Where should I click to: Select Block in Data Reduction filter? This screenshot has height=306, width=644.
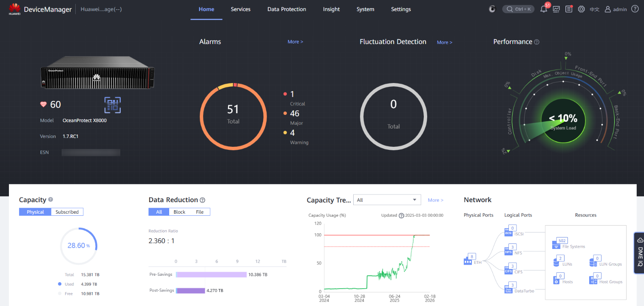pyautogui.click(x=179, y=212)
